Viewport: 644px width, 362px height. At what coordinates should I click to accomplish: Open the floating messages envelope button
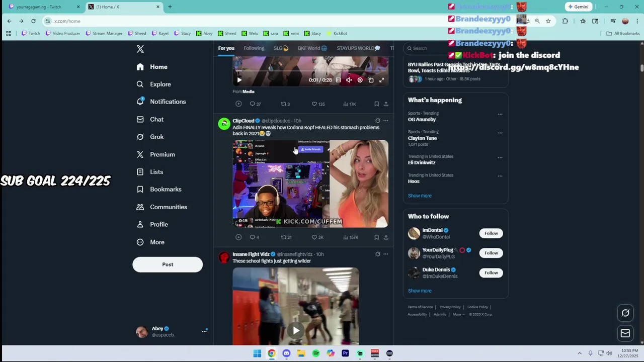click(x=625, y=333)
